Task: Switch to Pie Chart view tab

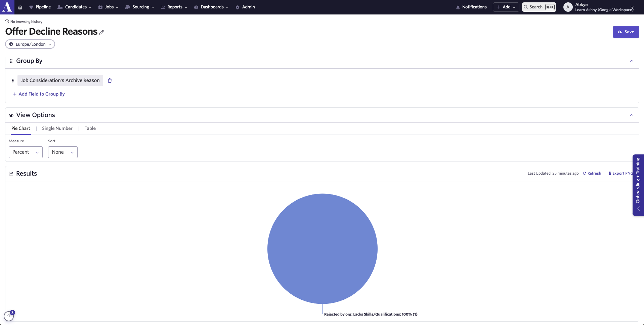Action: pyautogui.click(x=21, y=129)
